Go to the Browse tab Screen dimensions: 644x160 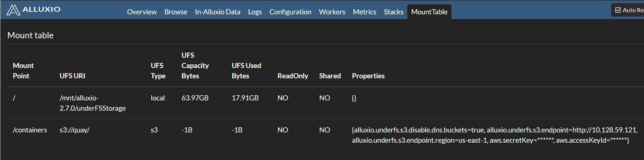176,12
